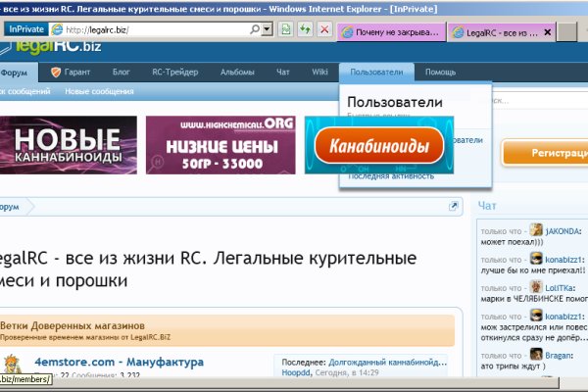This screenshot has height=392, width=588.
Task: Click JAKONDA's avatar in the chat
Action: [x=537, y=229]
